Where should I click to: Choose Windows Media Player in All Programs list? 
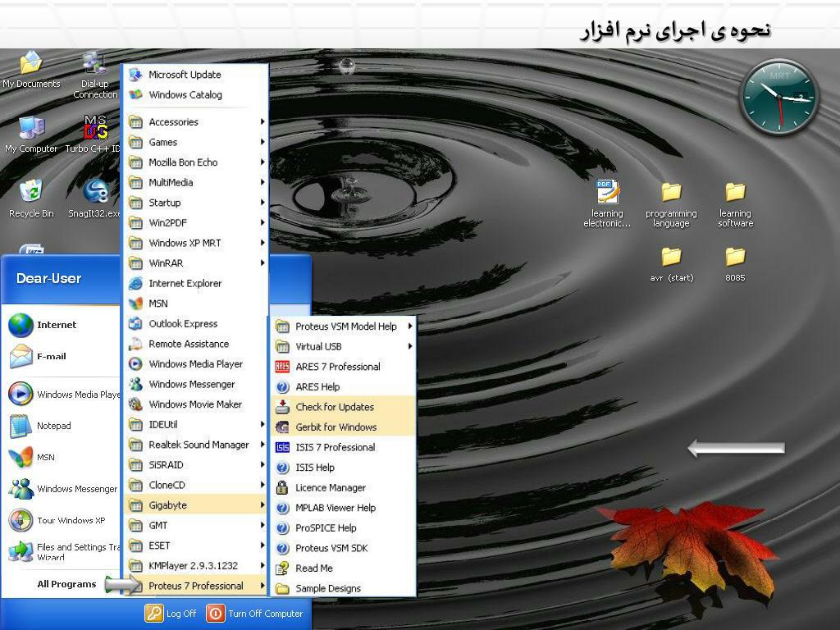(x=196, y=364)
